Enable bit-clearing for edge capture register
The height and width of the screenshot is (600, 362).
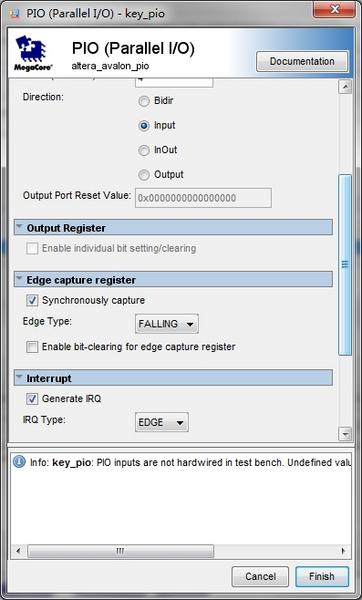[32, 347]
